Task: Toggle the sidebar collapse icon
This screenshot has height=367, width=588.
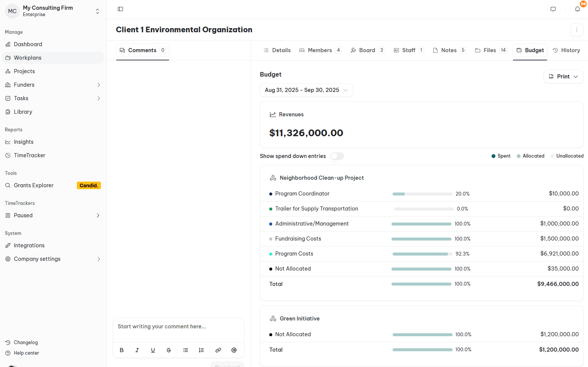Action: point(120,9)
